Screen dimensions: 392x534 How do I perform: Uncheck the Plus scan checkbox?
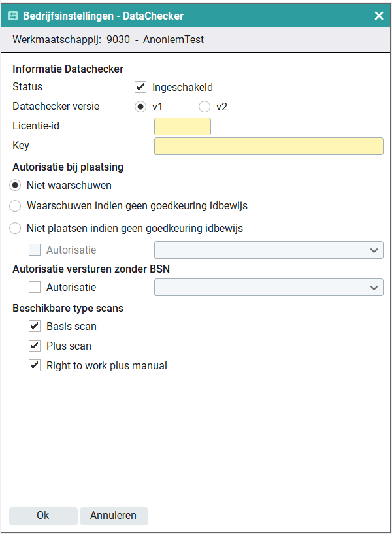(x=35, y=346)
